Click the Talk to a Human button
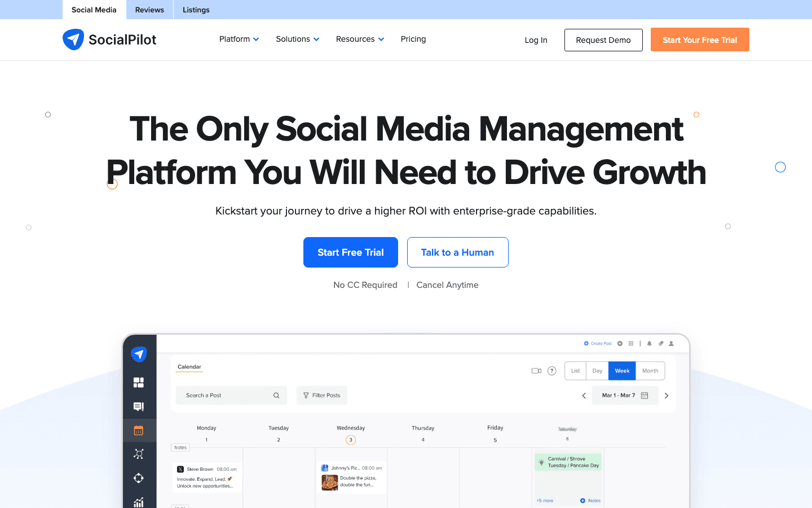This screenshot has width=812, height=508. tap(457, 252)
